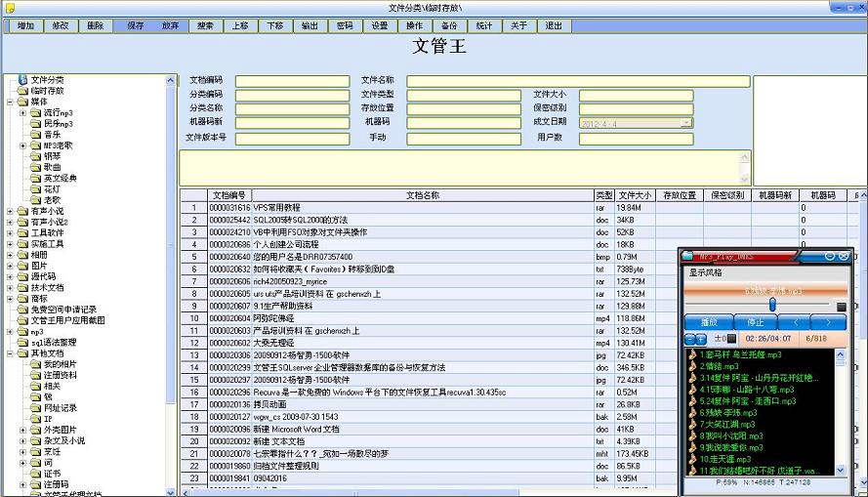Image resolution: width=868 pixels, height=497 pixels.
Task: Expand the MP3老歌 folder node
Action: coord(22,145)
